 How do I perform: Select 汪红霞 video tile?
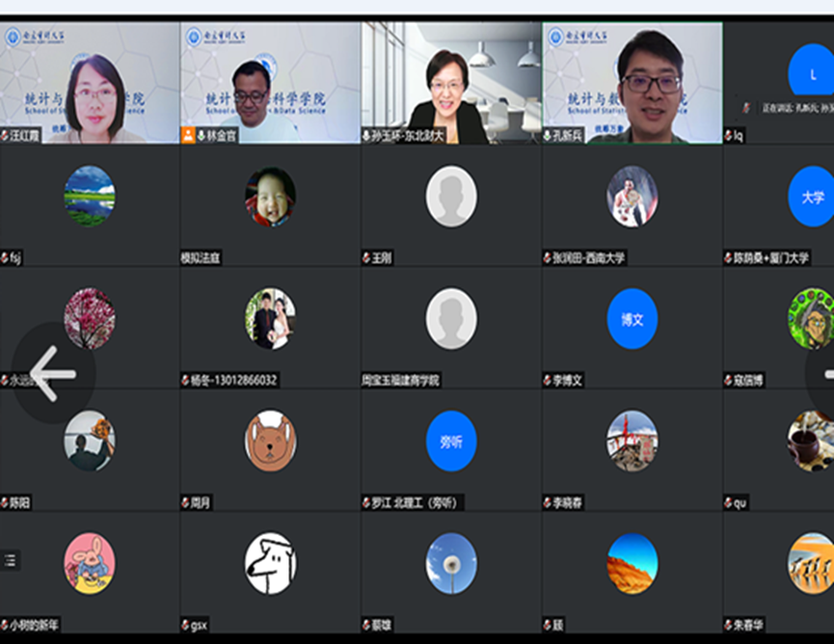pos(90,82)
